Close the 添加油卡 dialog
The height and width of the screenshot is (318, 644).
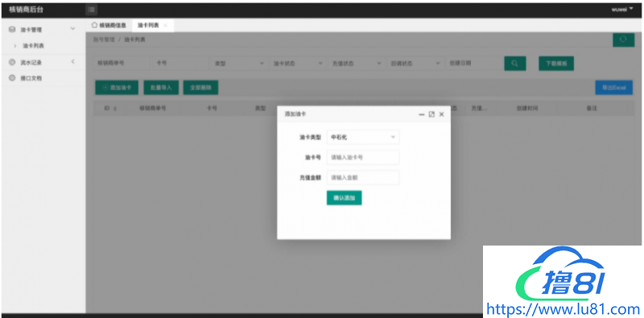pos(441,114)
